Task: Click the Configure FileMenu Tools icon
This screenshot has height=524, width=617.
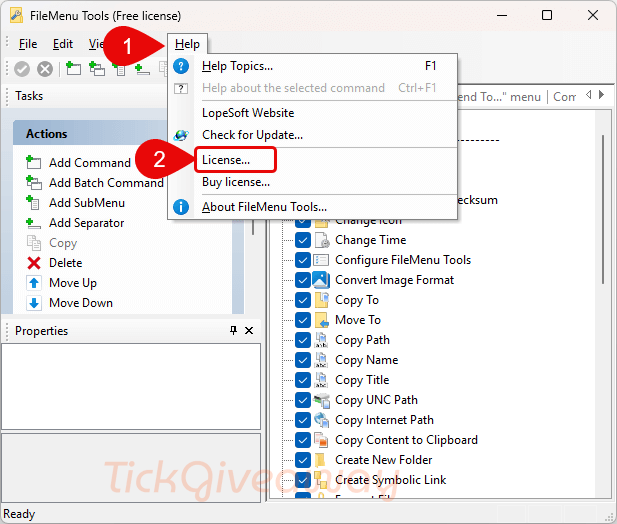Action: 321,260
